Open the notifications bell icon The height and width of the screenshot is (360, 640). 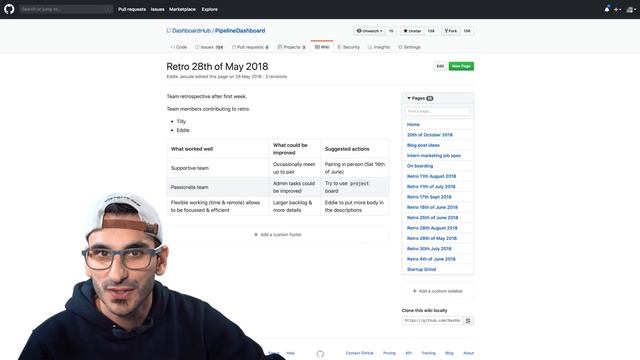(607, 9)
